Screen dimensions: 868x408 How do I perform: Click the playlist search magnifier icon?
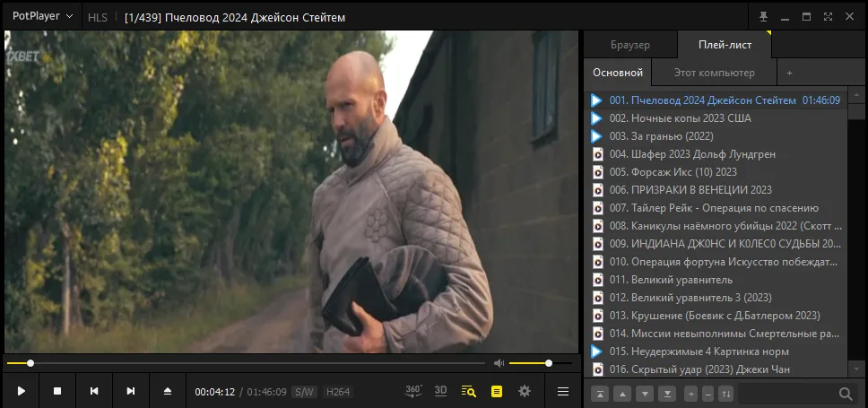pyautogui.click(x=846, y=395)
